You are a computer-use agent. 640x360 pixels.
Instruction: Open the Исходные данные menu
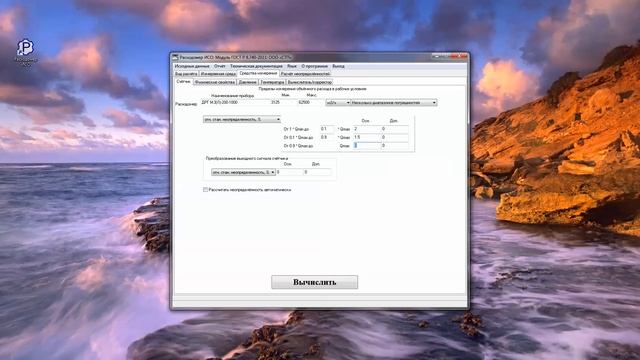(x=192, y=66)
